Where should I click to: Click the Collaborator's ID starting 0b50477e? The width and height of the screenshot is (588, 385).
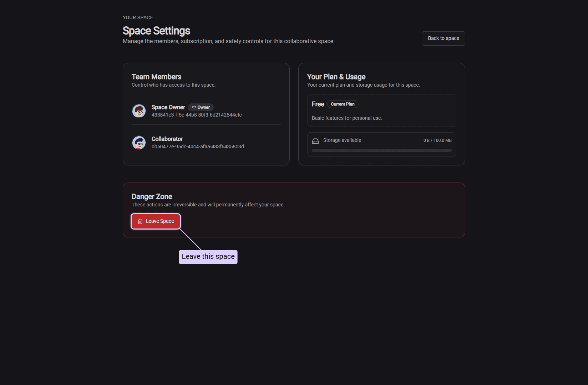point(198,147)
